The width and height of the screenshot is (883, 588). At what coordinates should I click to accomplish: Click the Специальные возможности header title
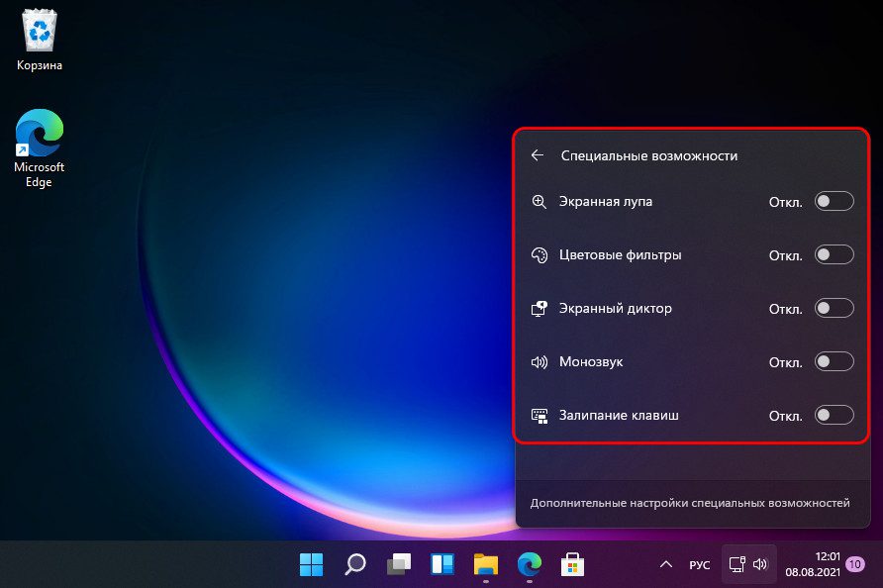pyautogui.click(x=649, y=156)
